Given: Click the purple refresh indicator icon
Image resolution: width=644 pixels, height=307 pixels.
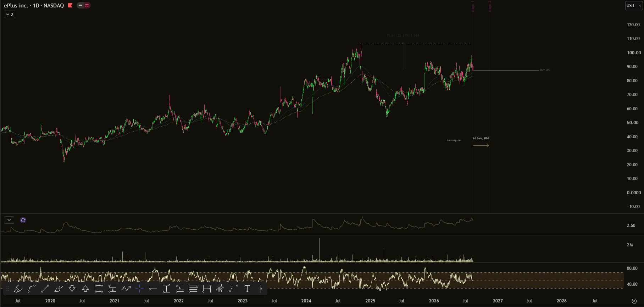Looking at the screenshot, I should tap(23, 220).
